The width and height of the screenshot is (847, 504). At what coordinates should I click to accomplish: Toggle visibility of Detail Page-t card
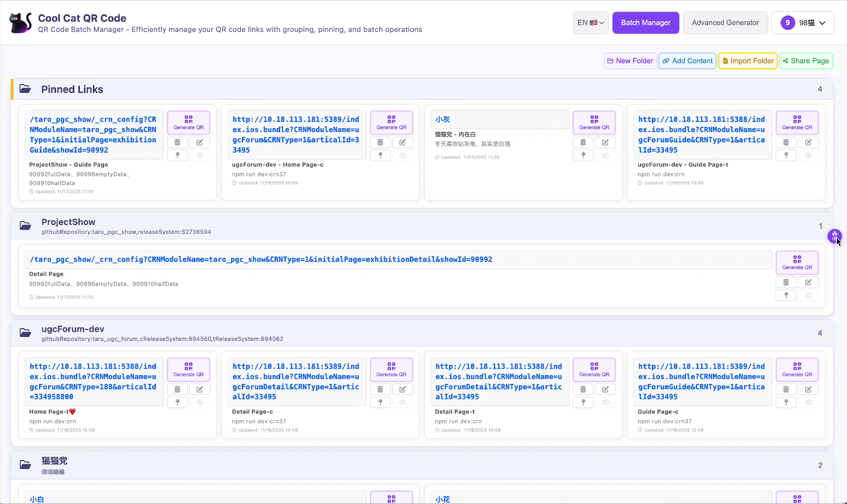click(605, 402)
